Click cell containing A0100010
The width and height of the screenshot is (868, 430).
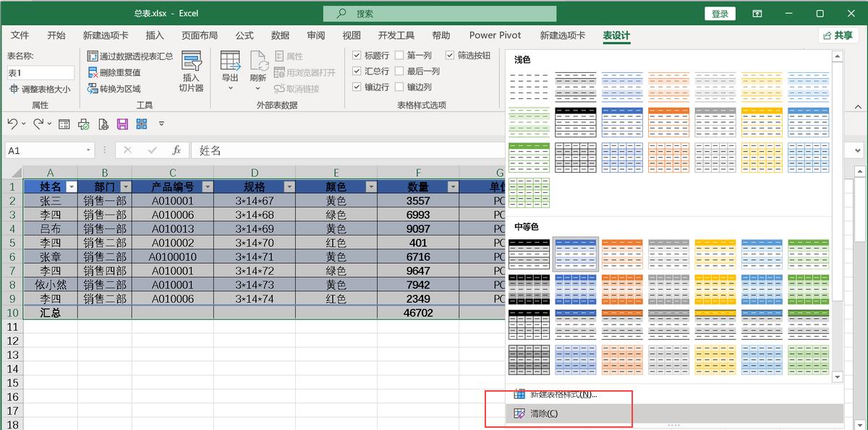173,257
